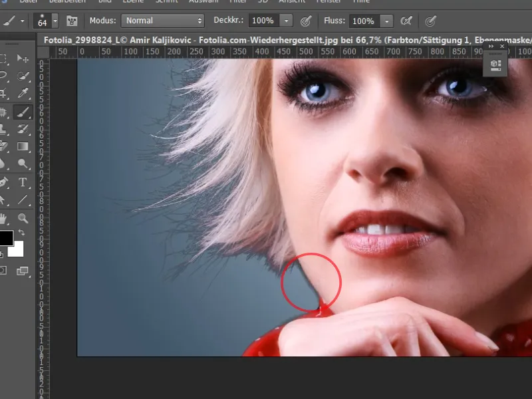532x399 pixels.
Task: Change the screen mode
Action: (23, 271)
